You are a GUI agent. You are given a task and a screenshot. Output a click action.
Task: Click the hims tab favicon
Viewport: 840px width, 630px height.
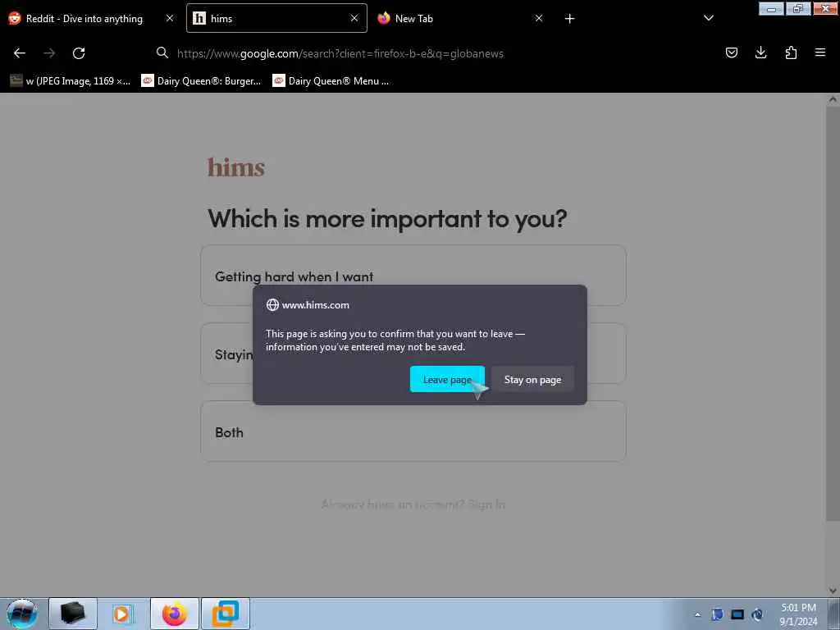(x=199, y=18)
